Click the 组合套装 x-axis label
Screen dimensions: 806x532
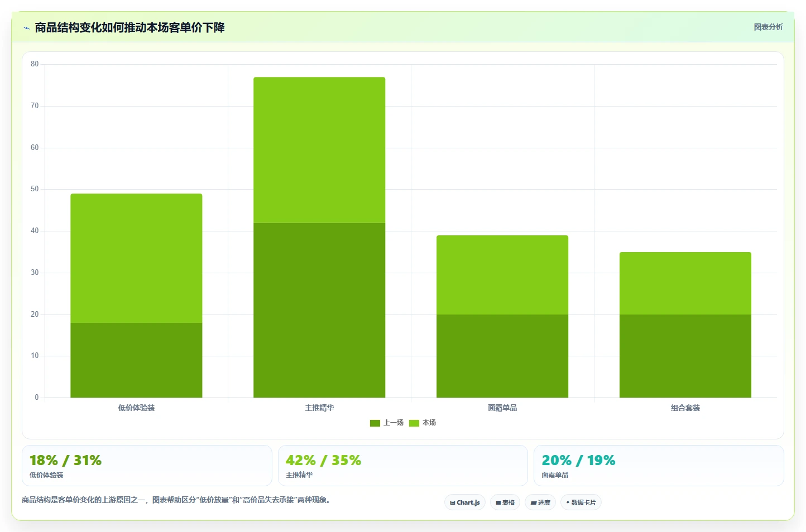pyautogui.click(x=685, y=408)
